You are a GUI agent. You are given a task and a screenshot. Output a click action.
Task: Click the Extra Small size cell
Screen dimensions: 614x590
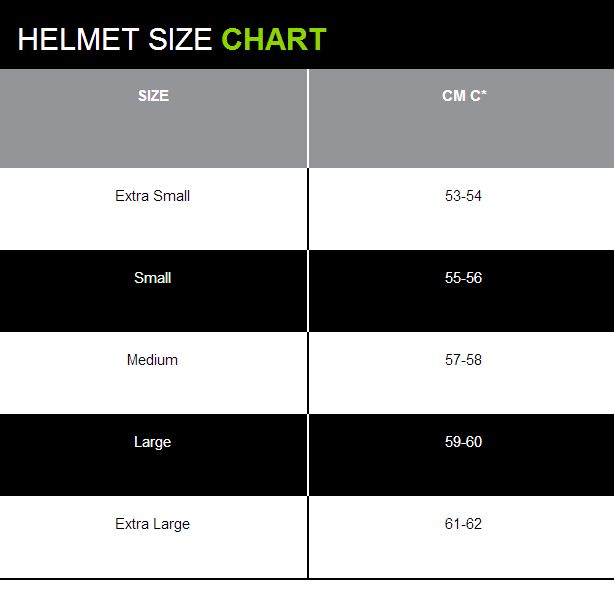pos(152,196)
